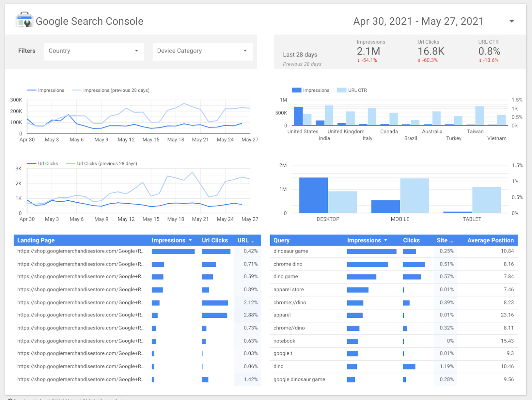
Task: Sort by the Average Position column header
Action: (x=490, y=240)
